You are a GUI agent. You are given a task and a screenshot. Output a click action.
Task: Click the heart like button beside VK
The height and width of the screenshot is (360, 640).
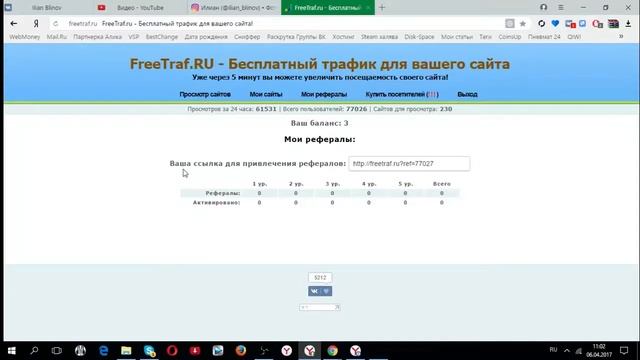[326, 291]
